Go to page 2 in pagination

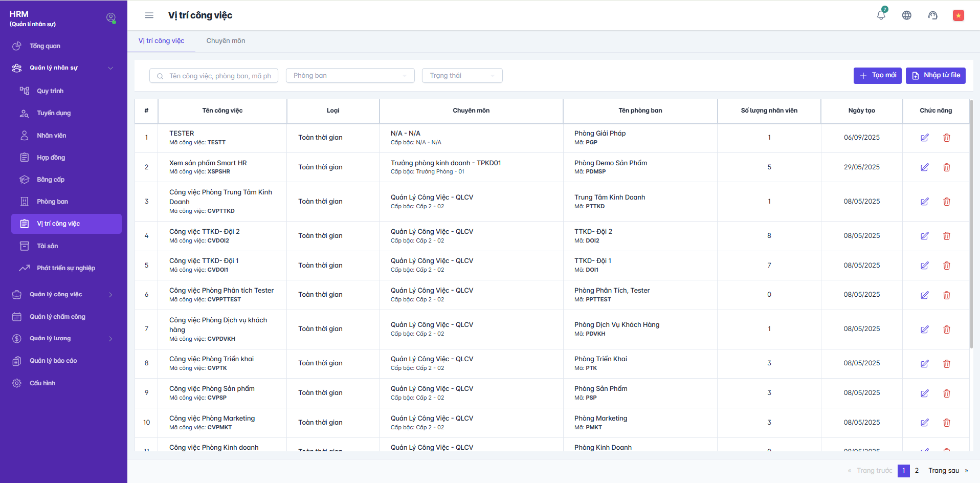(917, 471)
